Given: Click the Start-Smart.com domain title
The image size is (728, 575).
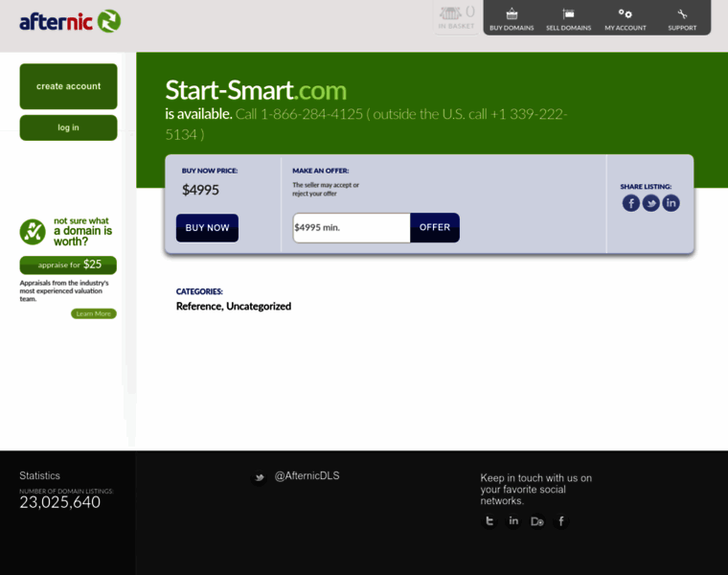Looking at the screenshot, I should (256, 90).
